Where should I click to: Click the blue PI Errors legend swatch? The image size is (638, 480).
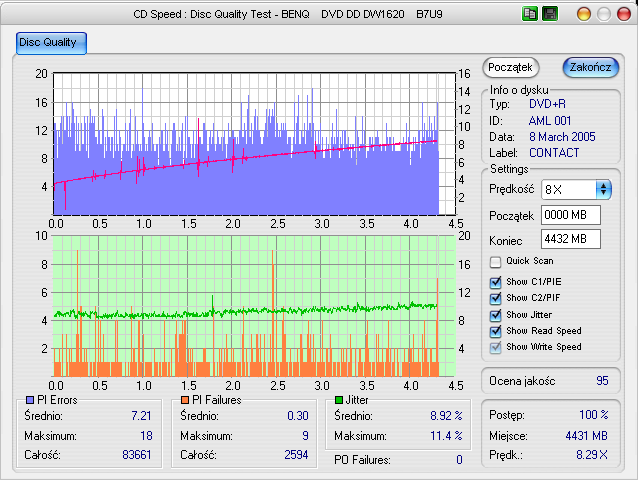pos(30,400)
